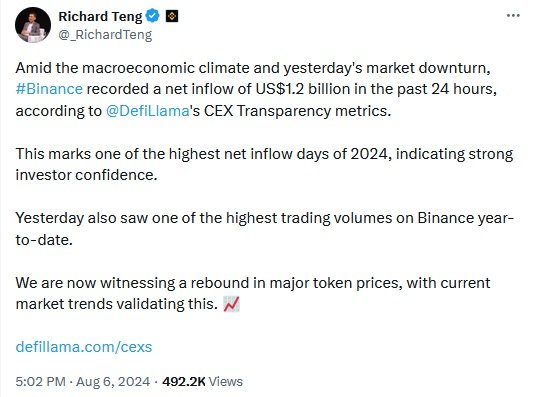View the 492.2K view count

(184, 381)
